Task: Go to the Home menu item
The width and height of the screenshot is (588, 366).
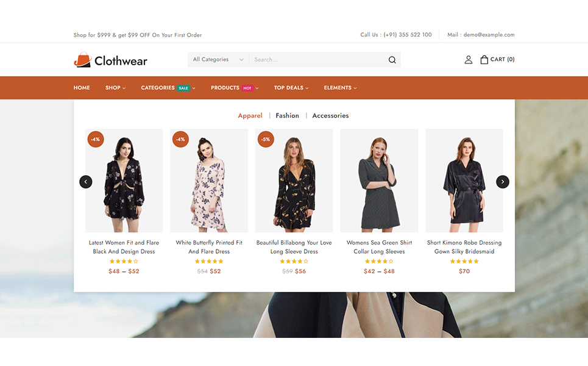Action: coord(82,88)
